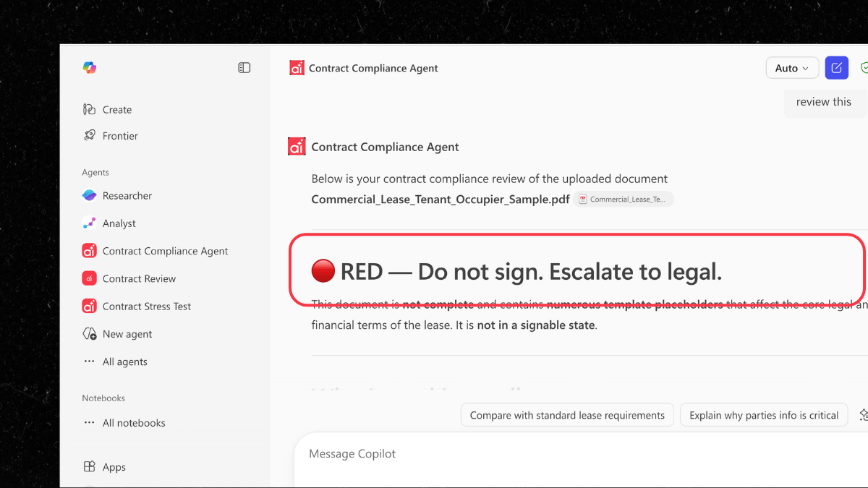Create a New agent
868x488 pixels.
coord(126,333)
